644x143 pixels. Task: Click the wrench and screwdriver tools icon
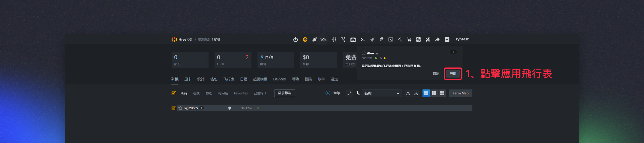tap(428, 39)
